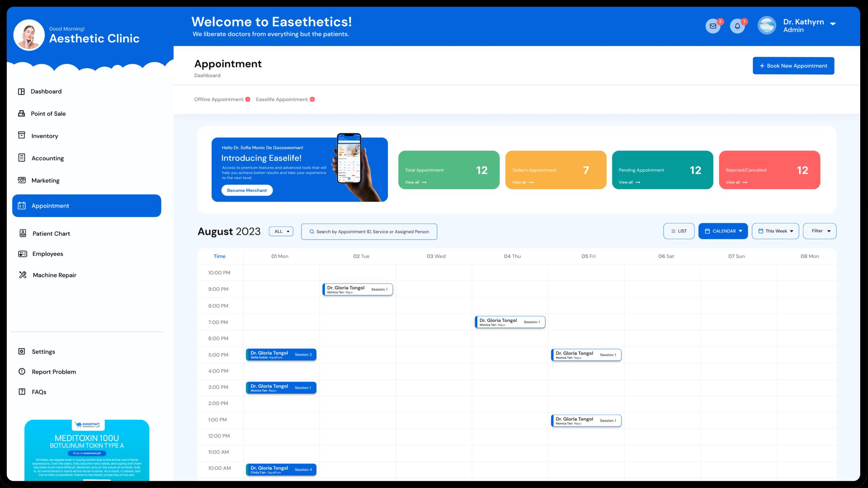Open Machine Repair tools icon

click(x=23, y=275)
